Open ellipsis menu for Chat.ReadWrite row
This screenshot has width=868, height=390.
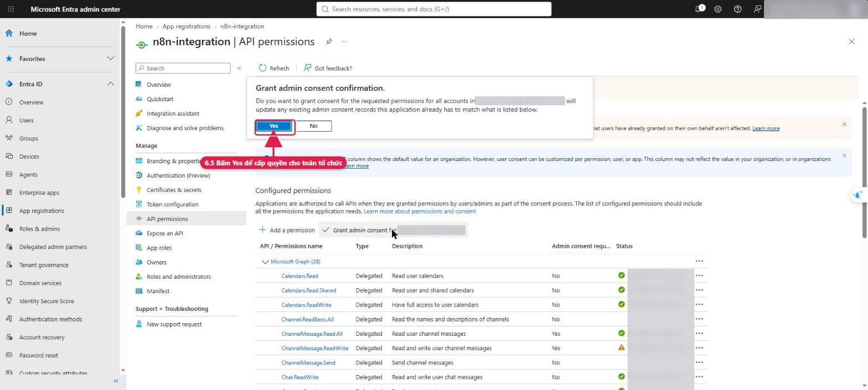[x=699, y=377]
